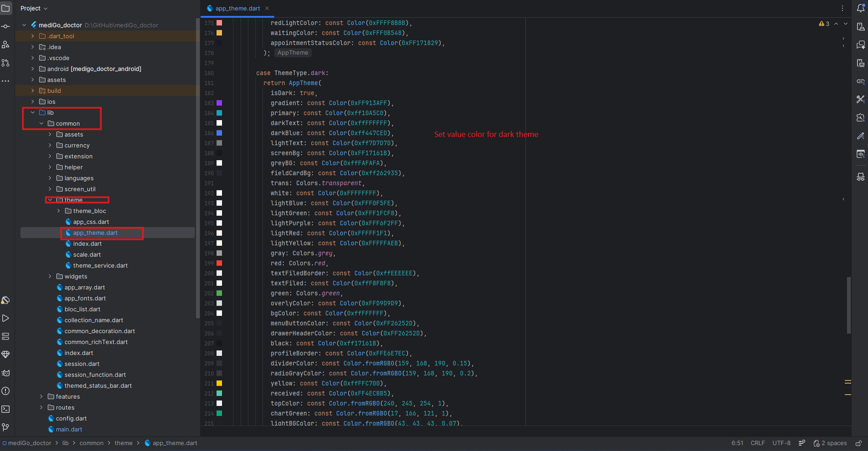Open editor tab options kebab menu

click(x=843, y=8)
